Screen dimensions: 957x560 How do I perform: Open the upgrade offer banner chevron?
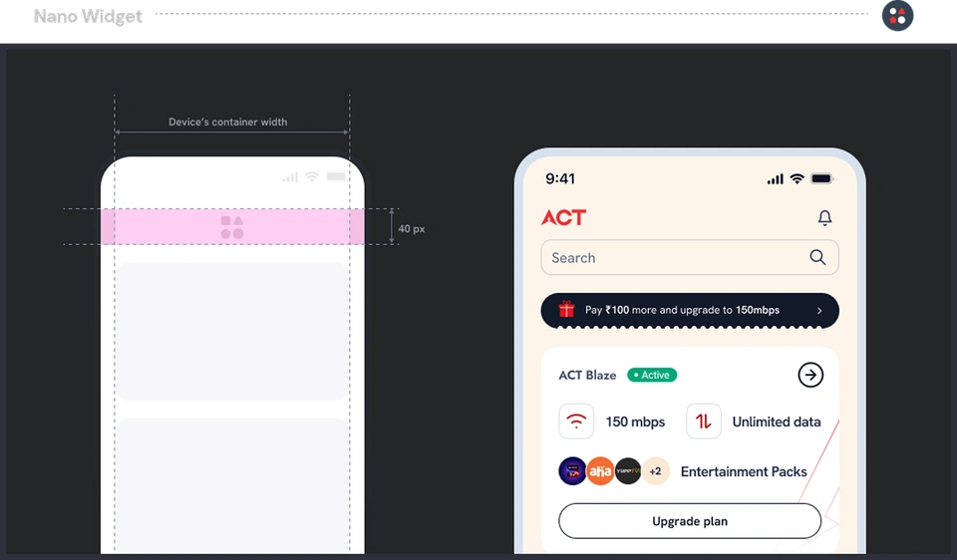click(x=819, y=311)
